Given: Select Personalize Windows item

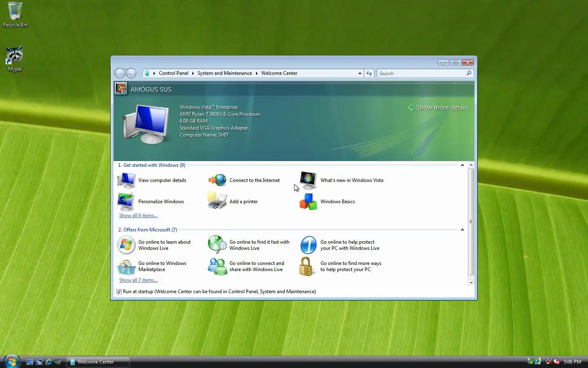Looking at the screenshot, I should point(151,202).
